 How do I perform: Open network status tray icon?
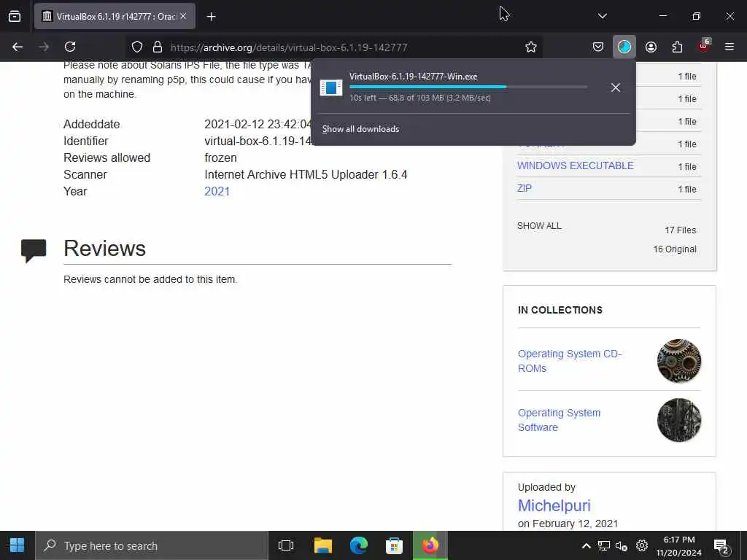[603, 545]
